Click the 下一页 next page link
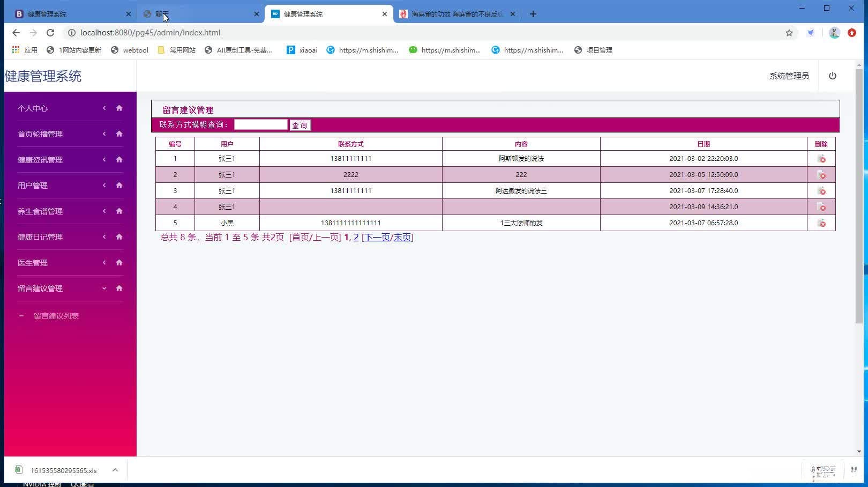 377,237
